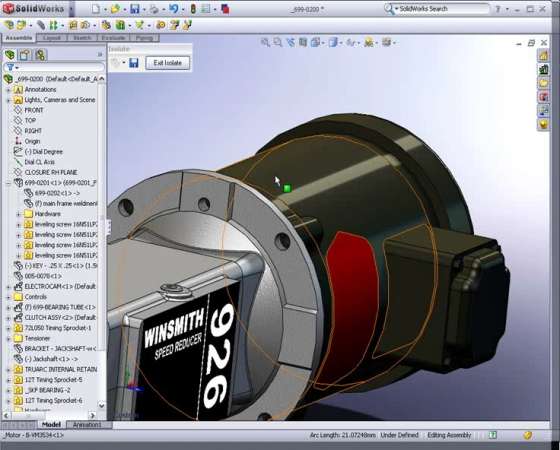Switch to the Animation1 motion study tab
The image size is (560, 450).
click(x=87, y=424)
